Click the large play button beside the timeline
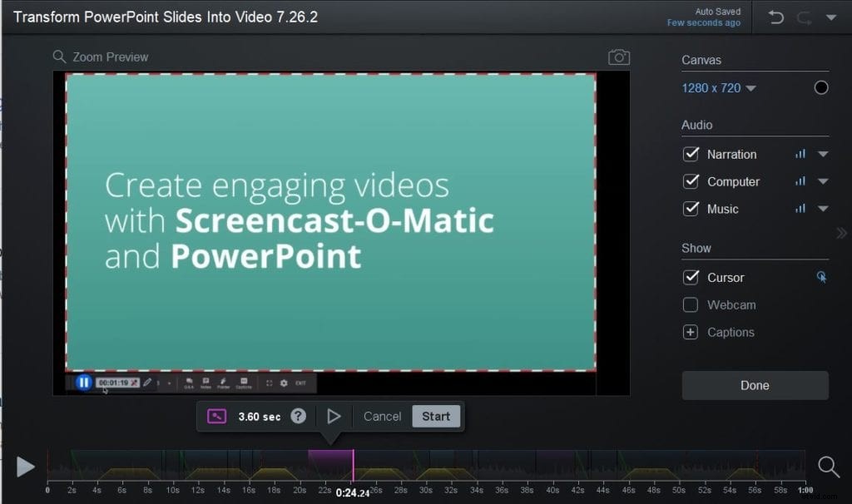 (25, 467)
